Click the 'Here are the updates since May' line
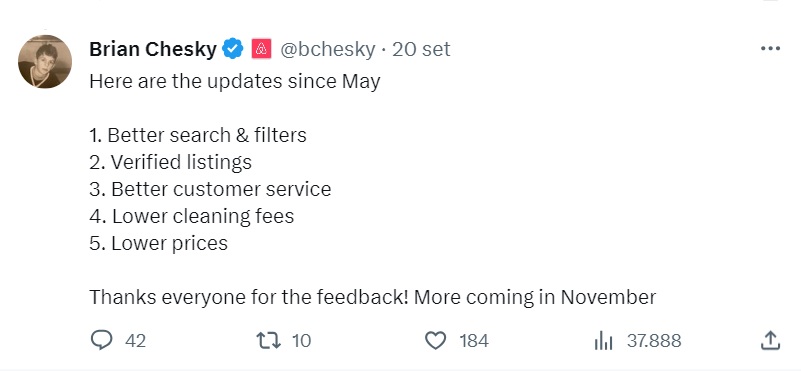The height and width of the screenshot is (371, 801). (x=234, y=82)
